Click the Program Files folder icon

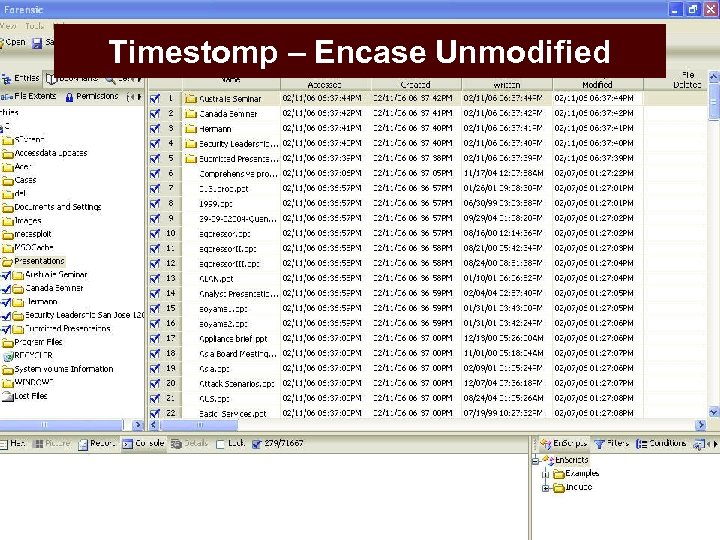(x=7, y=343)
